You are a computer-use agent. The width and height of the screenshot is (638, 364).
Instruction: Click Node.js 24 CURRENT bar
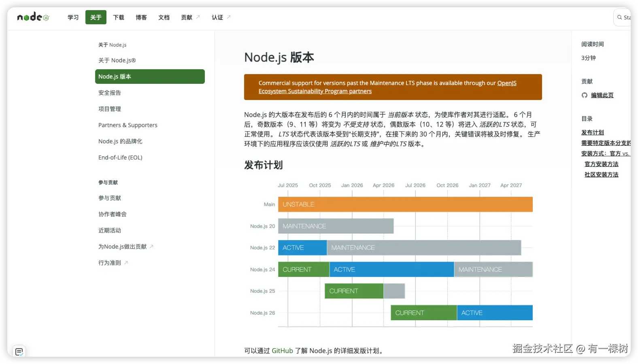(304, 269)
